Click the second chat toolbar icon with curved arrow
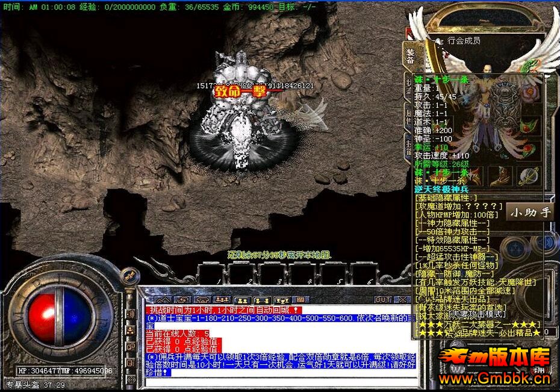This screenshot has height=392, width=560. 183,299
